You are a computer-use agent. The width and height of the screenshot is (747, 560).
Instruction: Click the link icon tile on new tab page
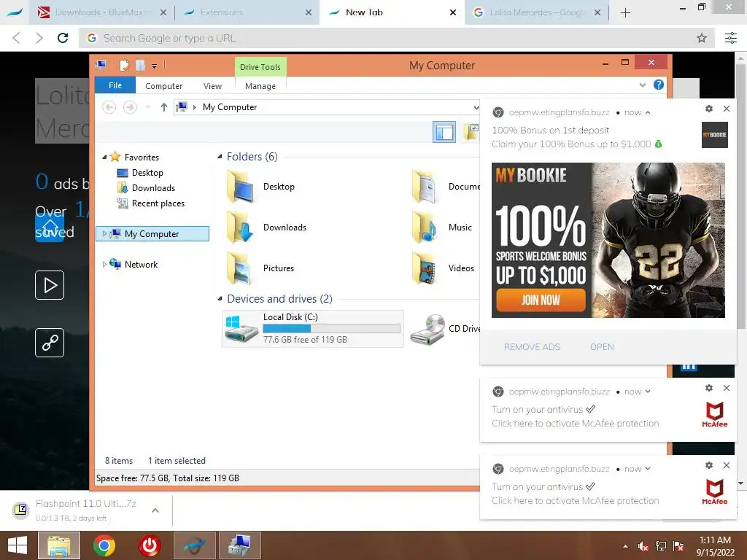pyautogui.click(x=50, y=343)
